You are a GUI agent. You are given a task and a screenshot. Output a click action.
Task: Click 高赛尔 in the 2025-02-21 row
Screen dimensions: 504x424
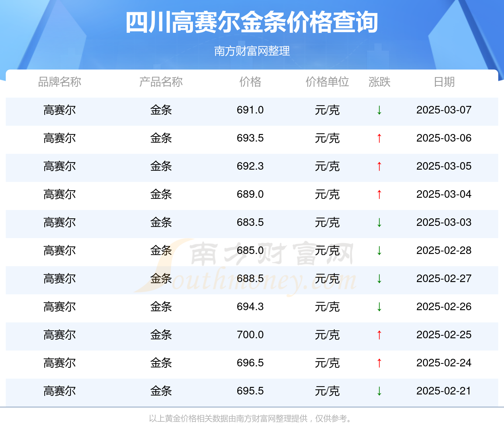[x=60, y=391]
